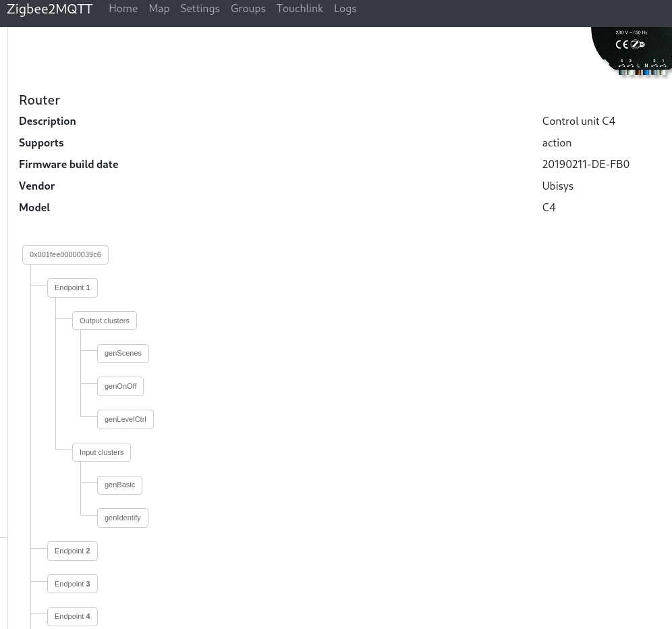Navigate to the Home page
This screenshot has height=629, width=672.
tap(123, 8)
